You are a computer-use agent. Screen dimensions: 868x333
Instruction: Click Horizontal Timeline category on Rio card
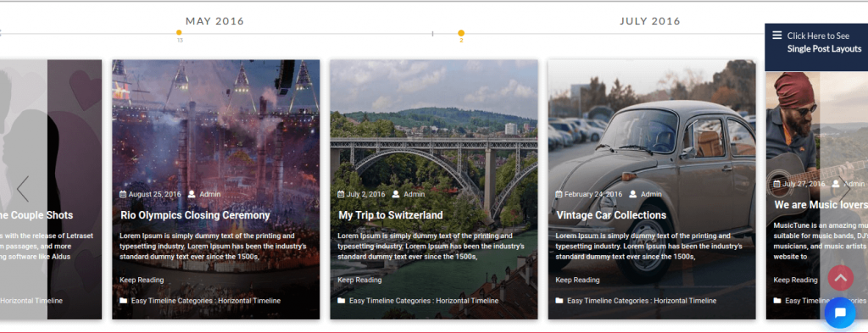(249, 301)
